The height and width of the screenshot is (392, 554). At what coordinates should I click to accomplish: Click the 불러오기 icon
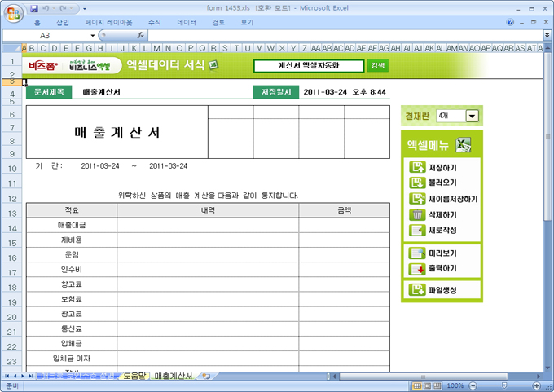[417, 183]
